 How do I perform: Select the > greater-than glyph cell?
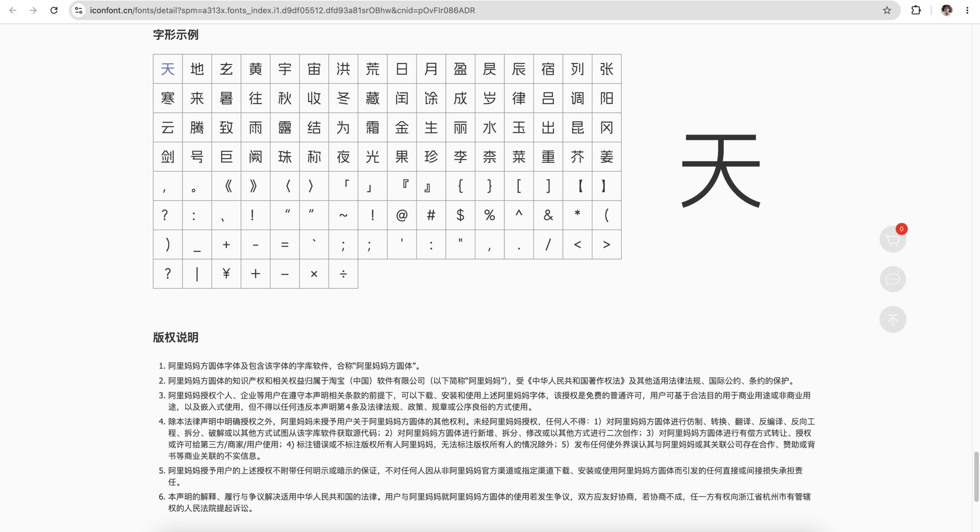tap(607, 244)
